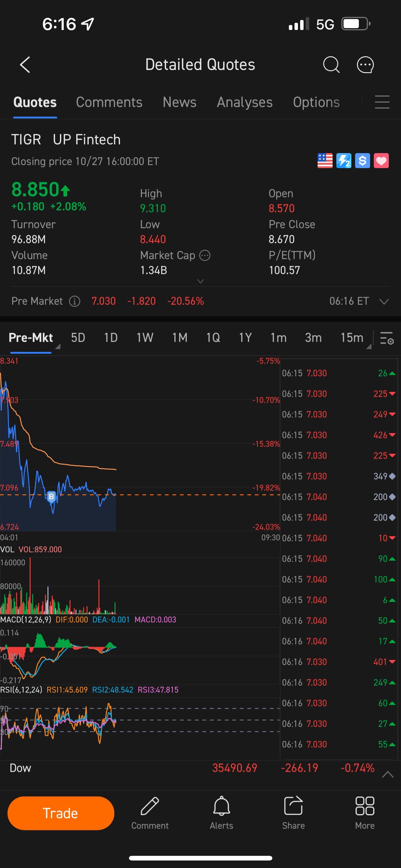Tap the price chart plot area
401x868 pixels.
click(140, 444)
